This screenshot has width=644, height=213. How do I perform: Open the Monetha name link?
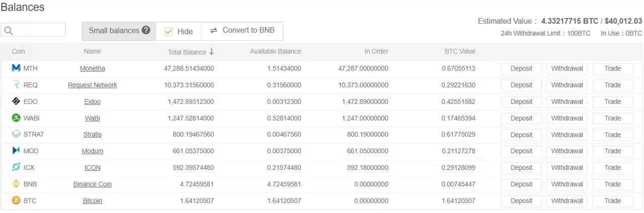click(93, 68)
